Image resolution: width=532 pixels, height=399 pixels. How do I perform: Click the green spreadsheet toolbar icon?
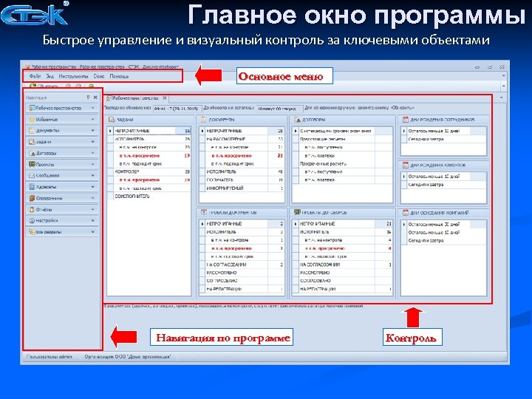coord(91,86)
